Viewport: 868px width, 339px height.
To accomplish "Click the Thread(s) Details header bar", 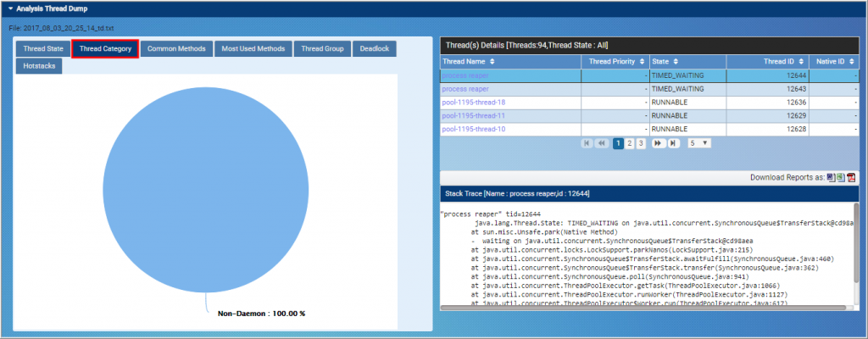I will (649, 45).
